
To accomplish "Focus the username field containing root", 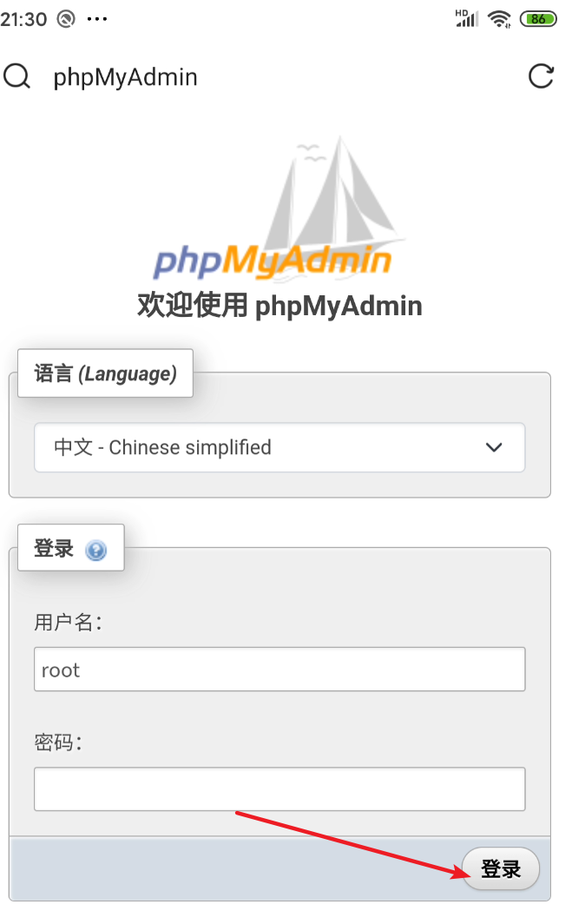I will [279, 670].
